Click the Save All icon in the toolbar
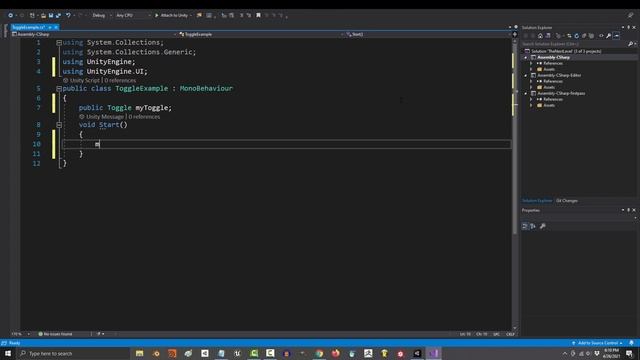The height and width of the screenshot is (360, 640). (x=58, y=16)
